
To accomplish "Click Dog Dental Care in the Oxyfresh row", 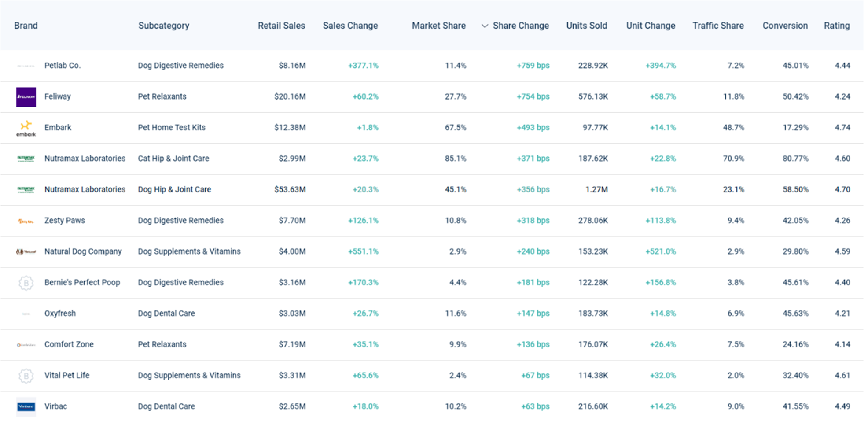I will pyautogui.click(x=166, y=314).
